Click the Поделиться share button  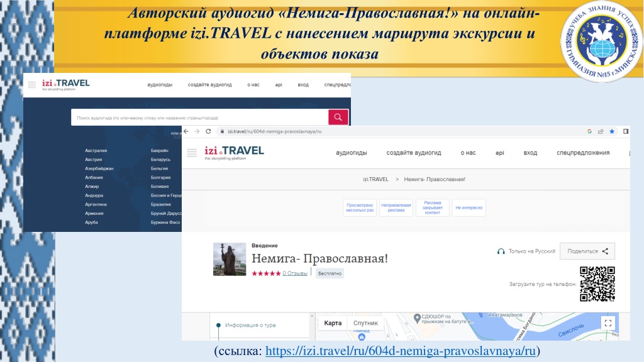(587, 251)
